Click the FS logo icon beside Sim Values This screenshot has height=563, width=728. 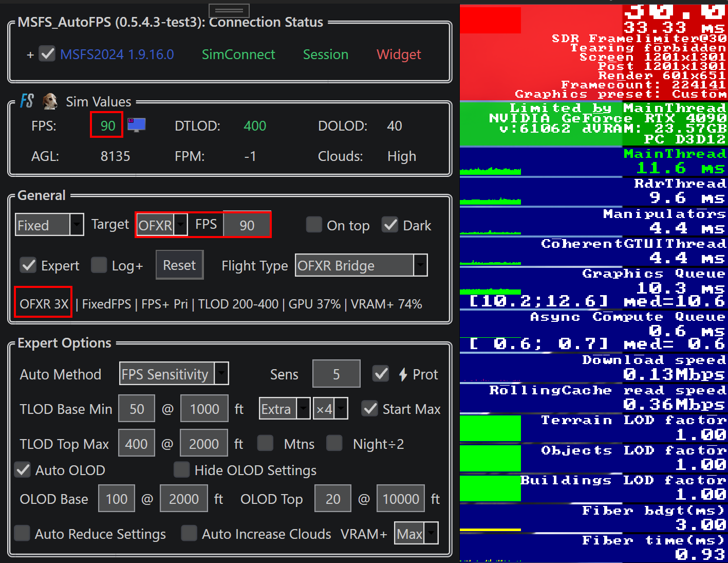coord(27,101)
